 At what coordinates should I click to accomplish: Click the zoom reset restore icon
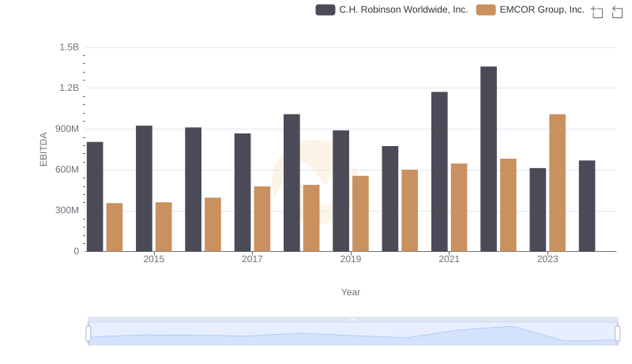pyautogui.click(x=617, y=12)
